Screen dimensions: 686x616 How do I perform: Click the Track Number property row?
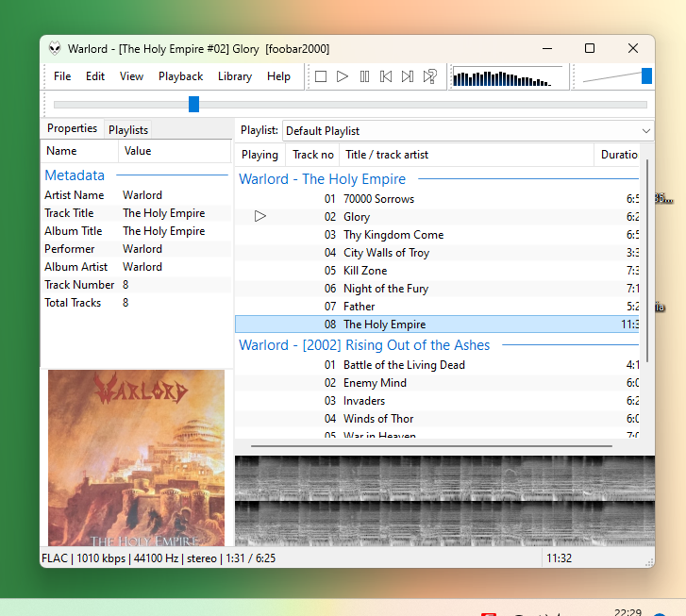pyautogui.click(x=136, y=285)
